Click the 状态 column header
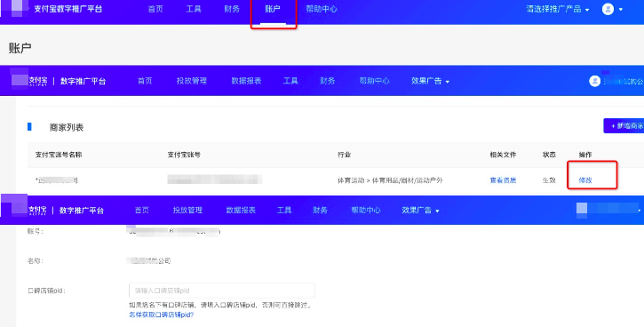Viewport: 644px width, 327px height. pos(549,155)
